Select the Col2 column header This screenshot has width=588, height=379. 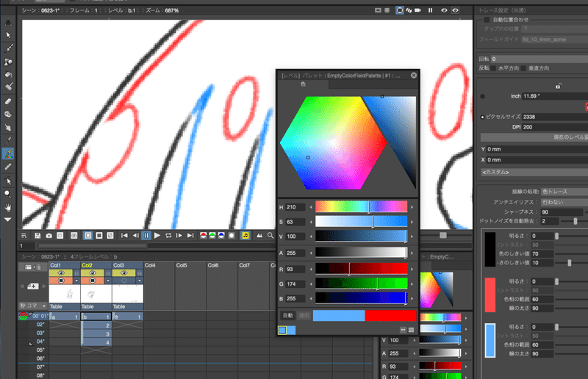[96, 265]
